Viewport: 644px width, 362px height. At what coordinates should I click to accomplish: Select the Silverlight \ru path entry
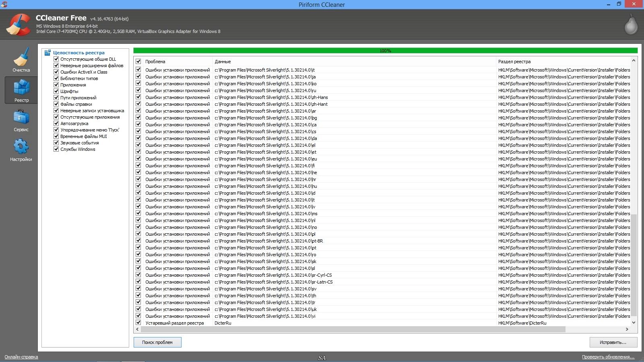coord(265,90)
